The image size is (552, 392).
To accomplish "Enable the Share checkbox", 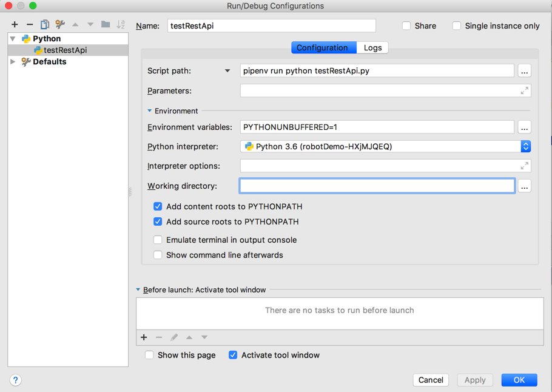I will coord(406,25).
